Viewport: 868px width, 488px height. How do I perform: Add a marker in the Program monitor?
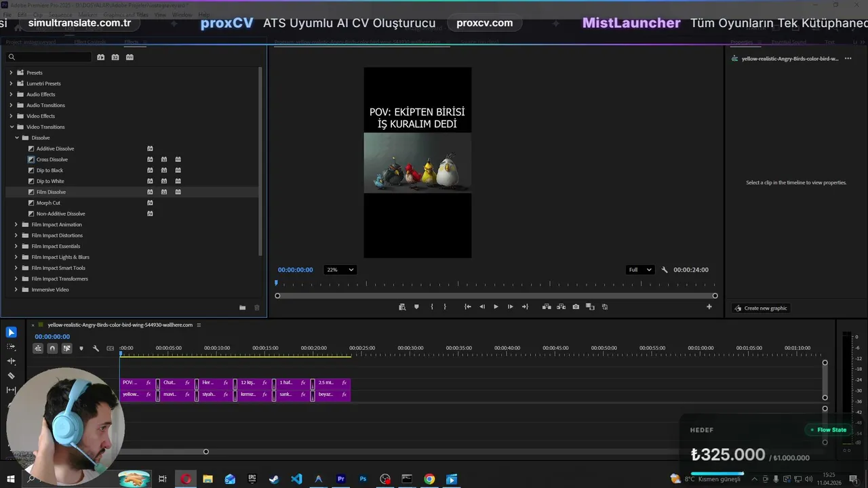pos(416,307)
